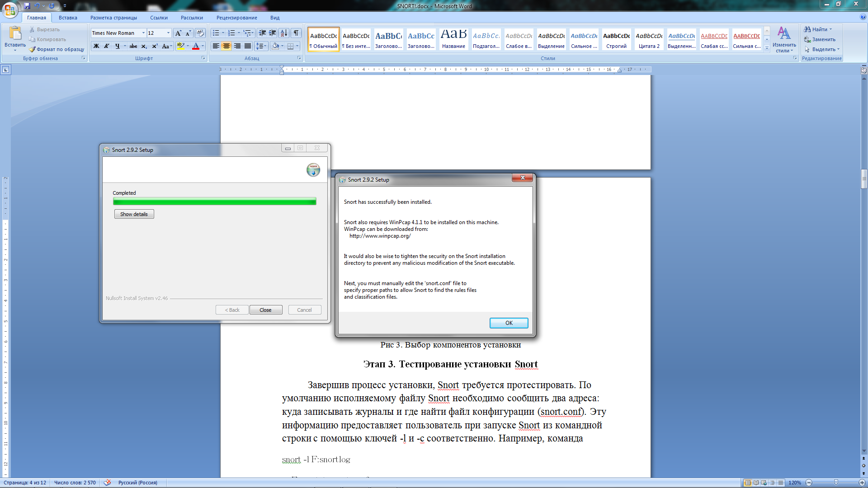Click Select (Выделить) button
The width and height of the screenshot is (868, 488).
pos(821,49)
